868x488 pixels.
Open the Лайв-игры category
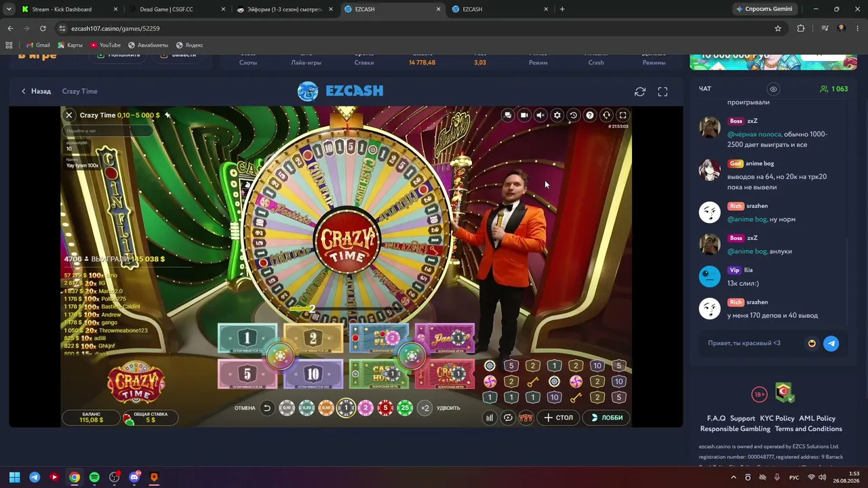pyautogui.click(x=307, y=62)
